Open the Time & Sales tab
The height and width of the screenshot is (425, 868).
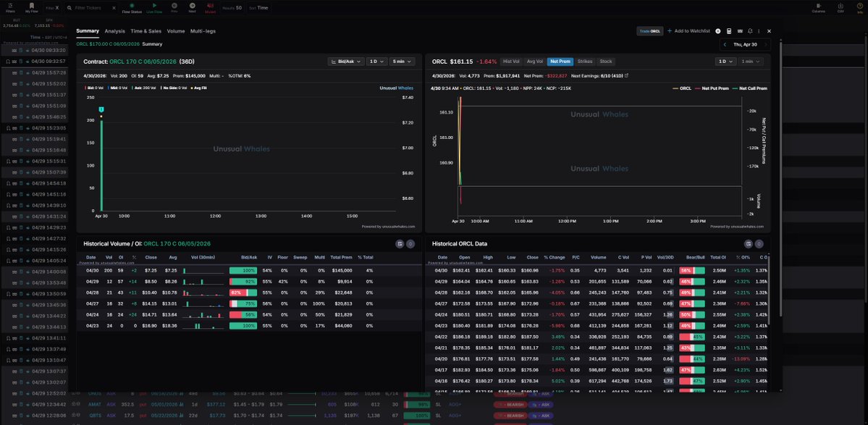[146, 31]
